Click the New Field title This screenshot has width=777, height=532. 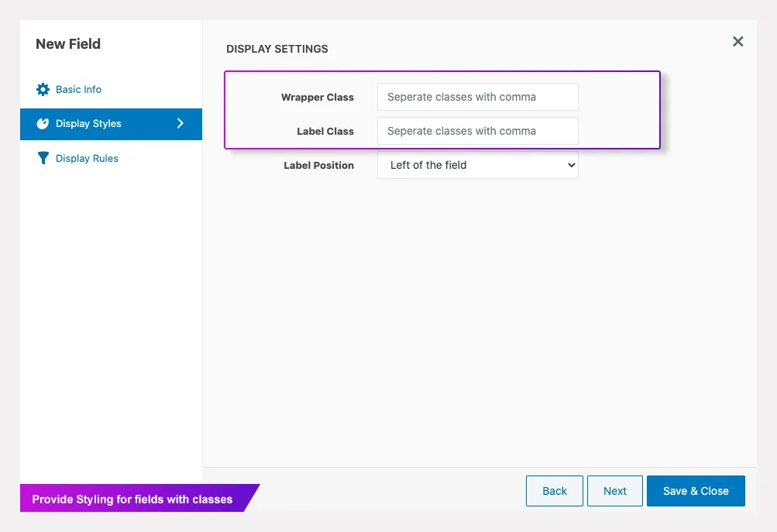(68, 44)
